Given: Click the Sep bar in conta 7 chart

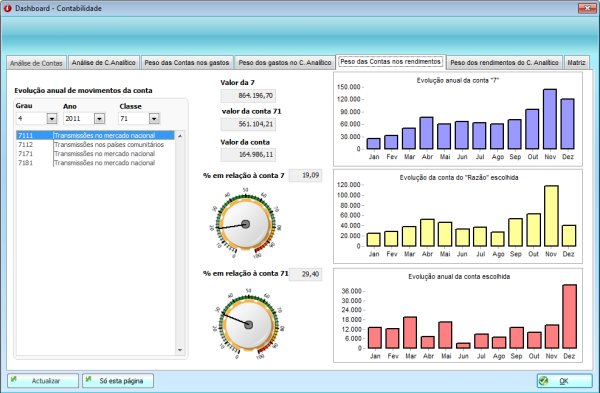Looking at the screenshot, I should click(515, 134).
